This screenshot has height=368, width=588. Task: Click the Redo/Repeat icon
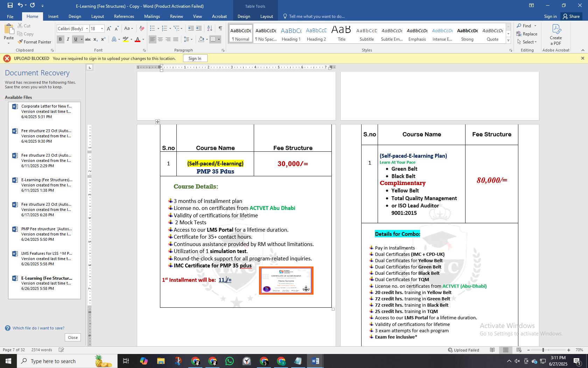(x=33, y=6)
